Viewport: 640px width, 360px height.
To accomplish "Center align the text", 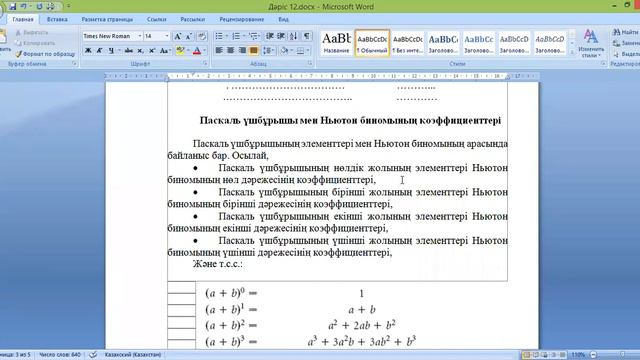I will click(x=230, y=51).
